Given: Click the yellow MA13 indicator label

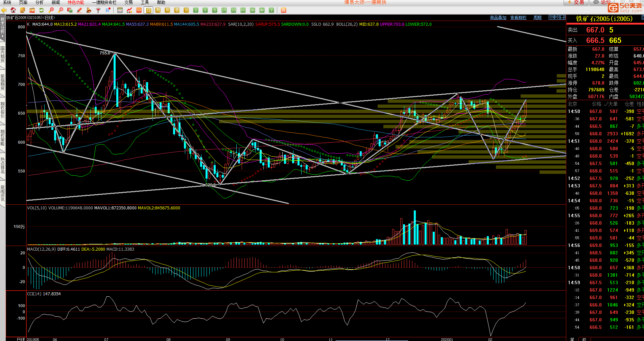Looking at the screenshot, I should 65,24.
